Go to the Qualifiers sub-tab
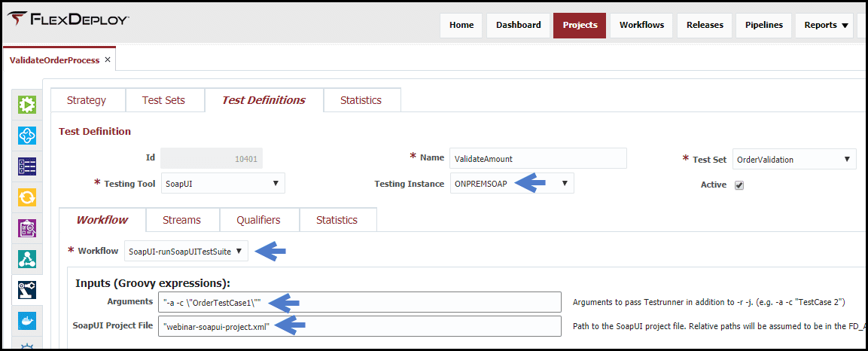Viewport: 868px width, 351px height. pos(258,220)
